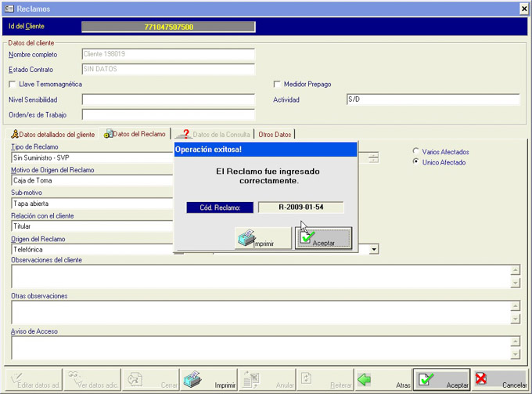Image resolution: width=532 pixels, height=394 pixels.
Task: Click the Observaciones del cliente scrollbar down arrow
Action: click(x=516, y=283)
